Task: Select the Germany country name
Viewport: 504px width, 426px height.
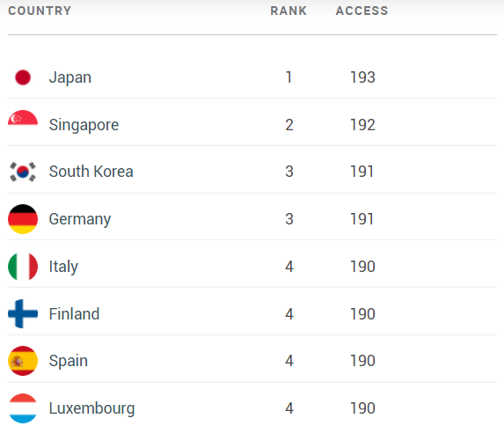Action: [x=80, y=219]
